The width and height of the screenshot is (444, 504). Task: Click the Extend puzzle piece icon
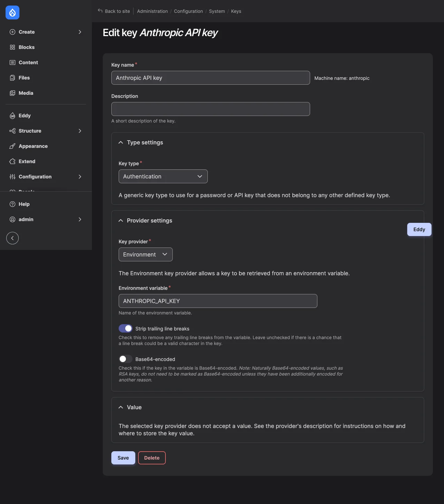click(12, 161)
